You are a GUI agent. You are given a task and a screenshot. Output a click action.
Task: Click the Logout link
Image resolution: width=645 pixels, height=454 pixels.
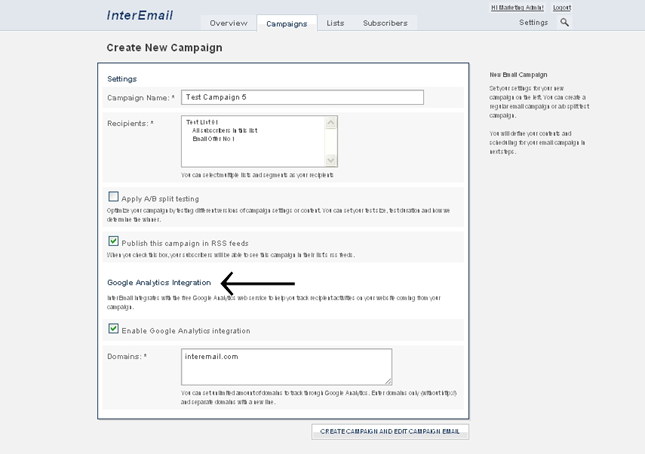(x=562, y=7)
